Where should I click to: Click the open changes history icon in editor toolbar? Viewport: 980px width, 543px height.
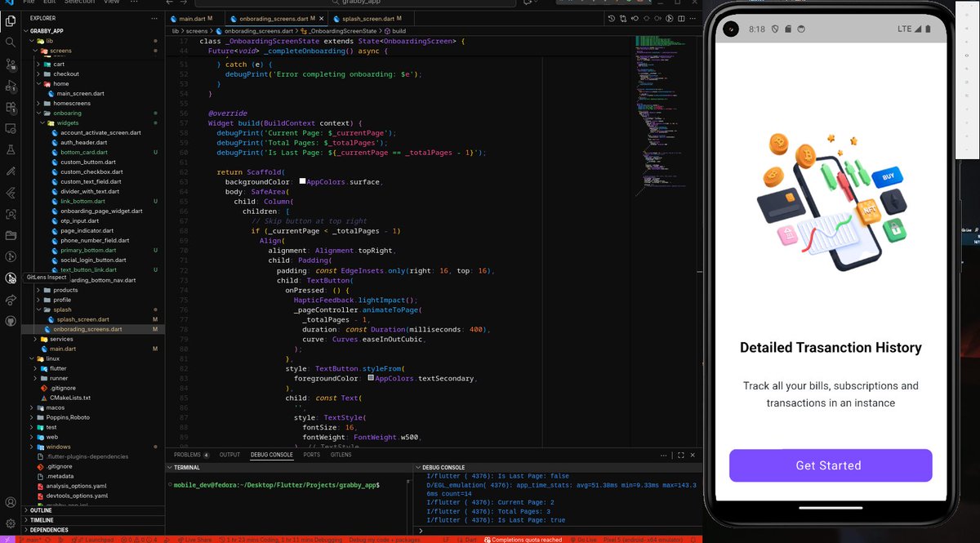click(x=612, y=18)
